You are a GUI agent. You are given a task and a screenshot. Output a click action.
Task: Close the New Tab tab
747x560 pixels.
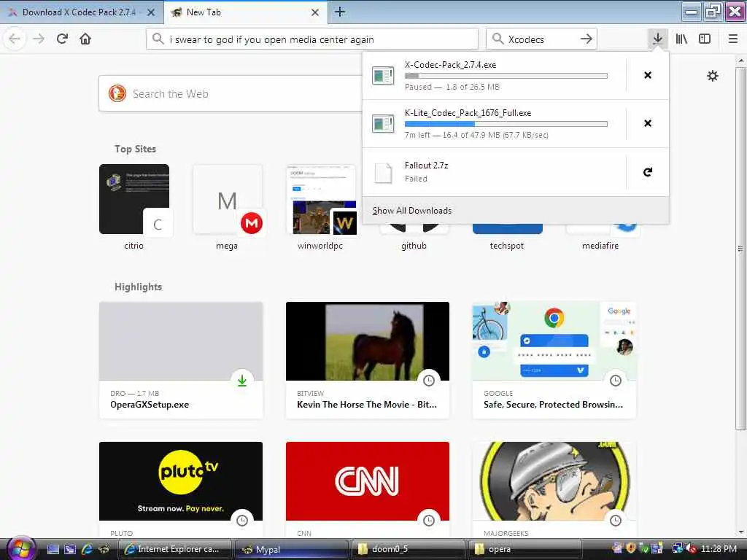315,12
